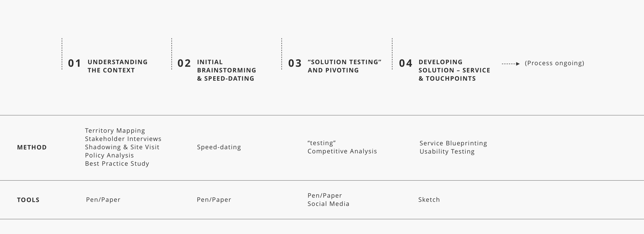
Task: Click Initial Brainstorming & Speed-dating heading
Action: [226, 70]
